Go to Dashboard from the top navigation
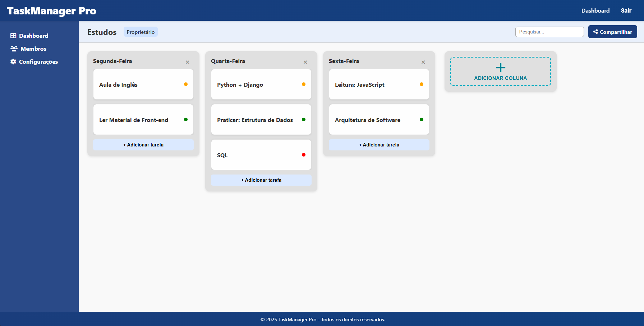 click(x=595, y=10)
